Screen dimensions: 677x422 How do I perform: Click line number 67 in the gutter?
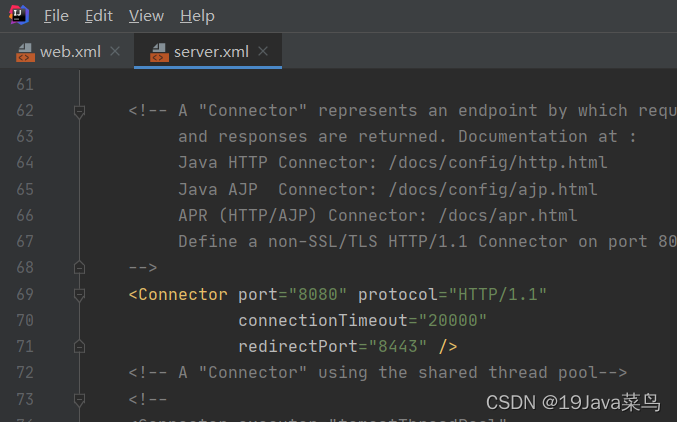(25, 241)
